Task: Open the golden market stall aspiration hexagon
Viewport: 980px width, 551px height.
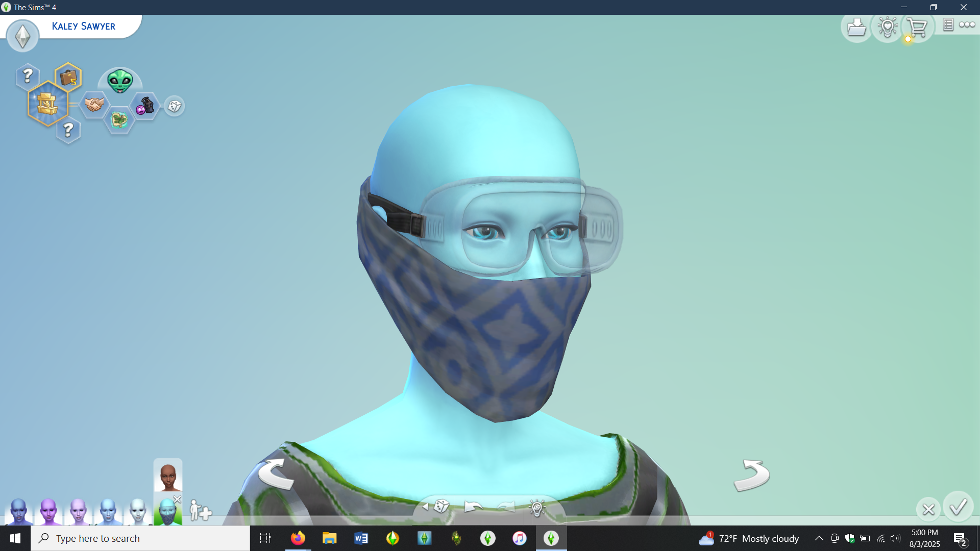Action: tap(47, 104)
